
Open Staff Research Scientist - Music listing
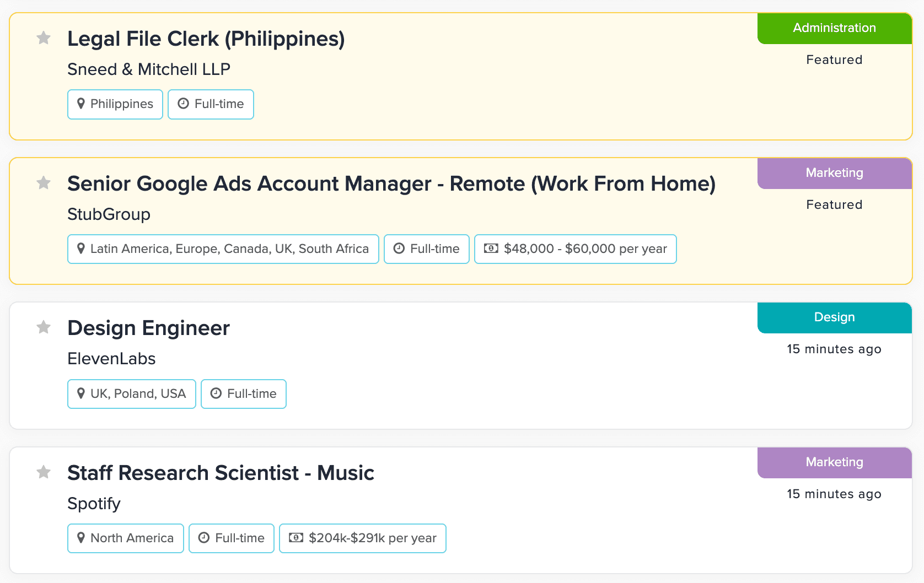pos(221,473)
